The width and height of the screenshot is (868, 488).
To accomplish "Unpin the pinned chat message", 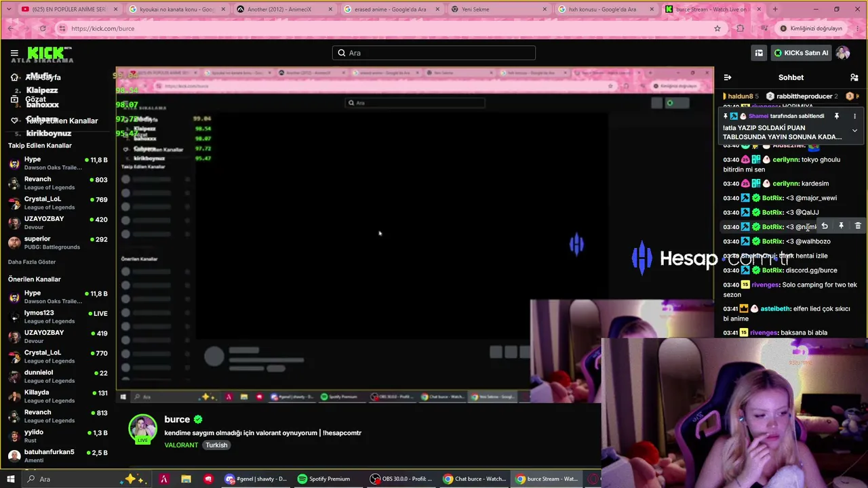I will pos(837,116).
